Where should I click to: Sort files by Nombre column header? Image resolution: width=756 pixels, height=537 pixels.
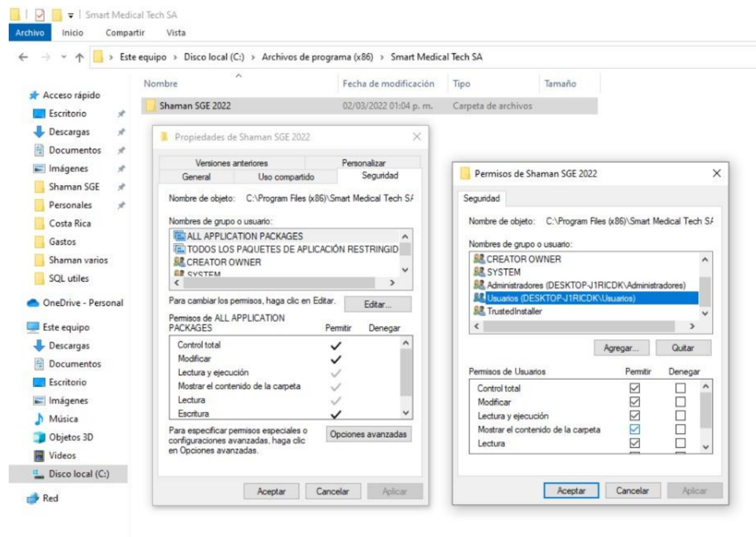tap(161, 83)
